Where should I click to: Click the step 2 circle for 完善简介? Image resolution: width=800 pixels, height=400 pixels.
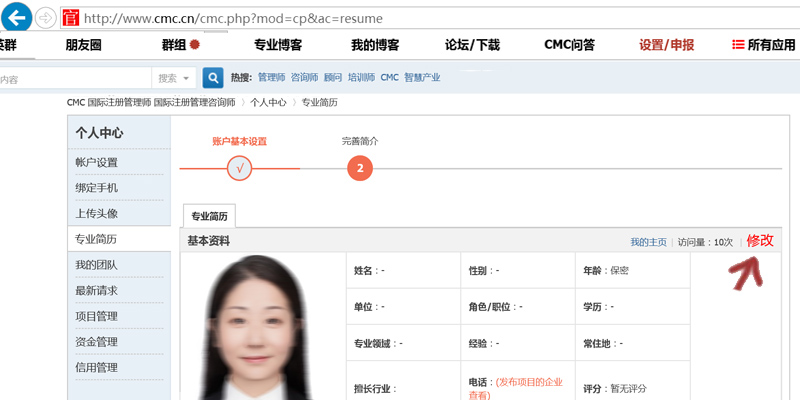pyautogui.click(x=360, y=168)
